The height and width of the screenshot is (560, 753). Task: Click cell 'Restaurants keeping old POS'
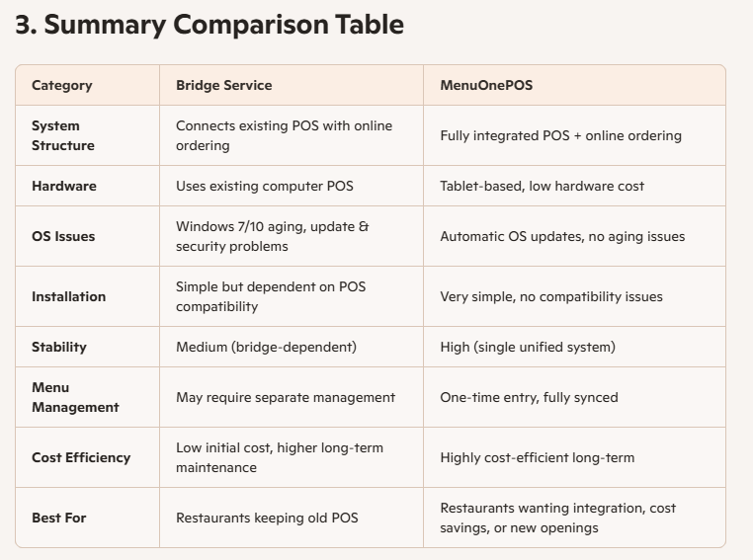point(267,518)
